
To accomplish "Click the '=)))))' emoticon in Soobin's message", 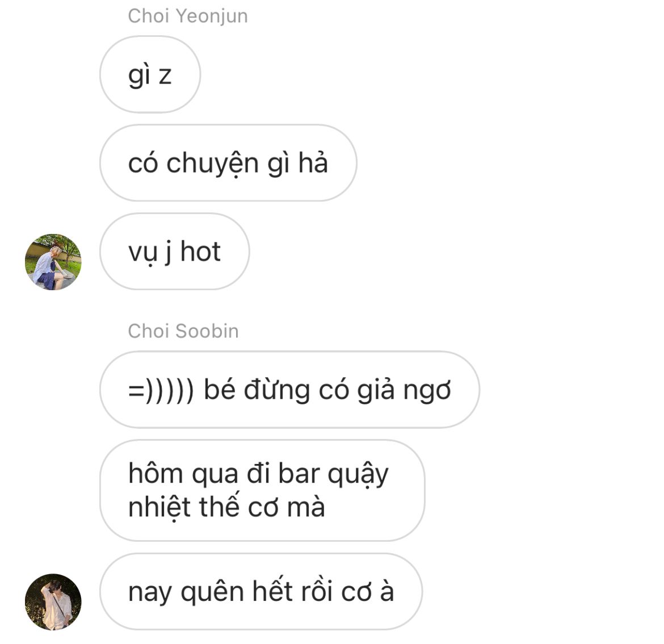I will coord(161,390).
